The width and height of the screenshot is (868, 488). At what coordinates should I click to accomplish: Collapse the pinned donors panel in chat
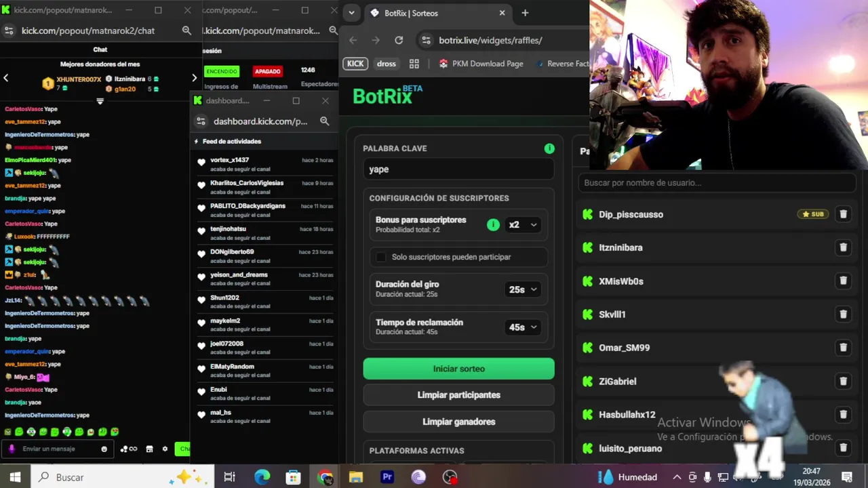tap(100, 101)
